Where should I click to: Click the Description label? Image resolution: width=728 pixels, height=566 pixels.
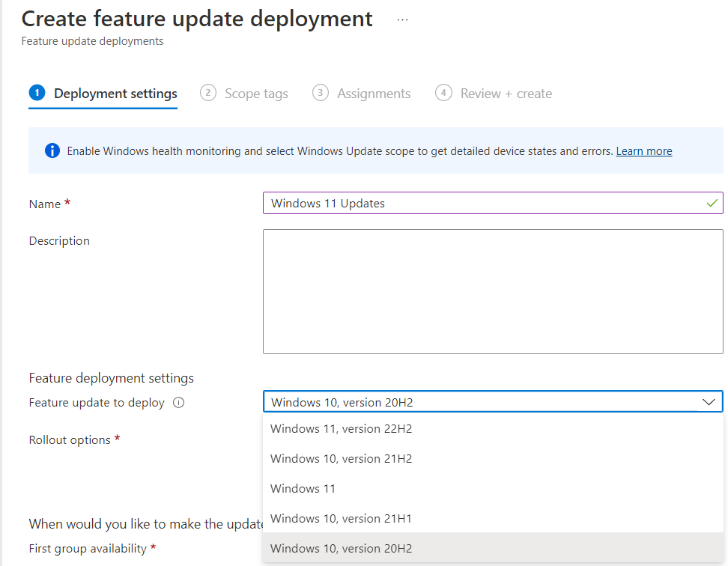coord(59,241)
